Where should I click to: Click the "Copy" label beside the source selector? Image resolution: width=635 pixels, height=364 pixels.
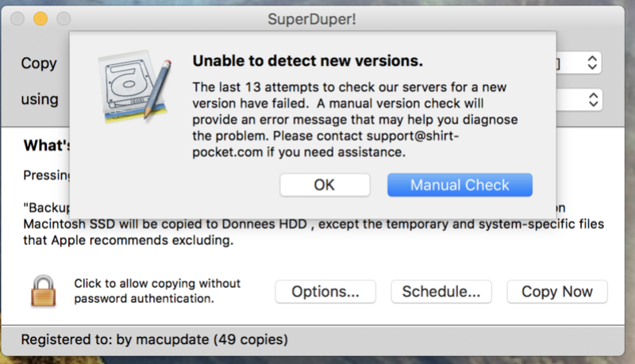pos(39,63)
